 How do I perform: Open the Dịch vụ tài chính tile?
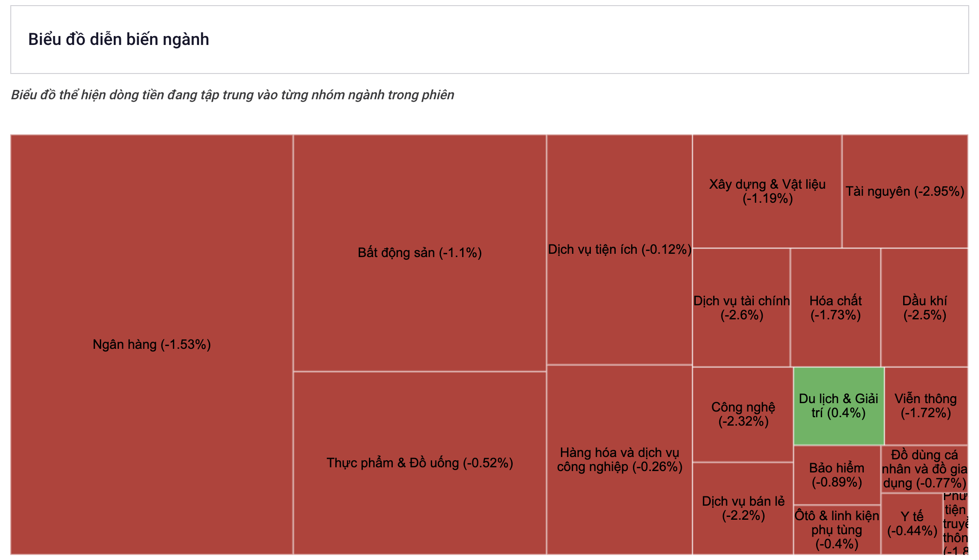pos(741,308)
